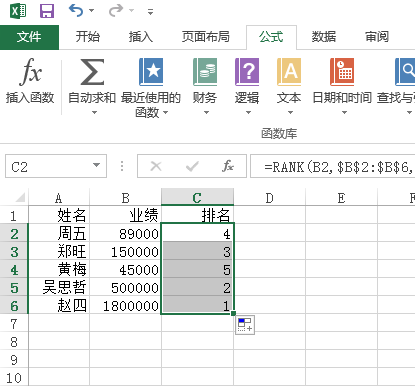Expand the 自动求和 dropdown arrow

click(x=94, y=113)
